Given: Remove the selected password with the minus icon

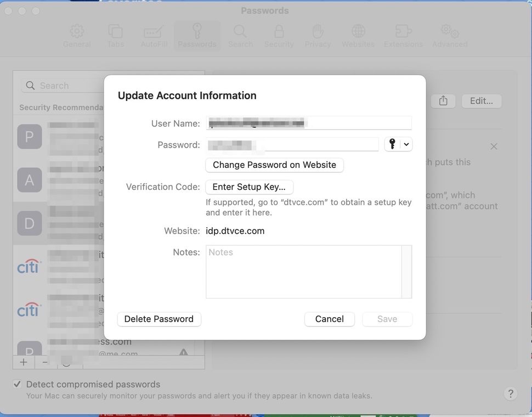Looking at the screenshot, I should tap(44, 362).
